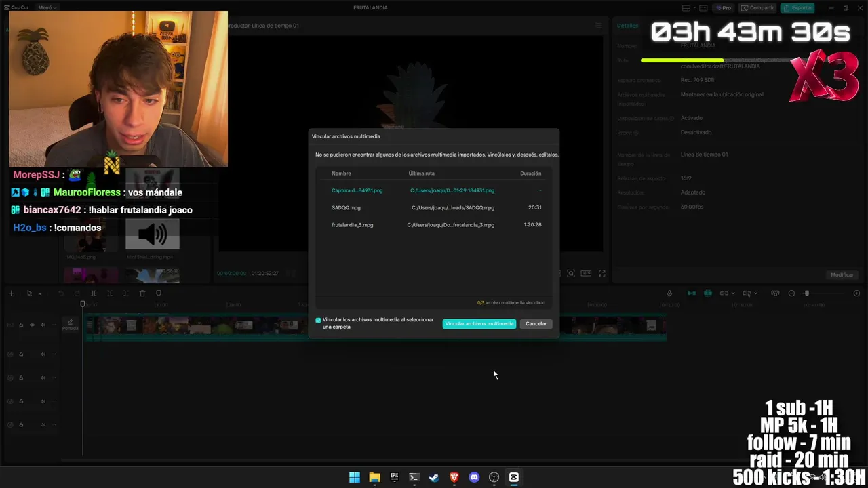Toggle auto snapping
This screenshot has width=868, height=488.
(708, 293)
